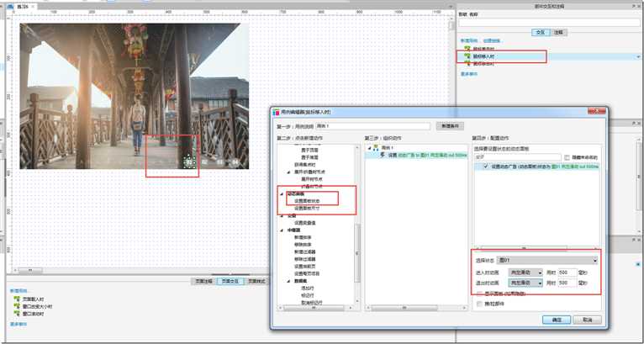Open the 选择状态 dropdown showing 图01
644x344 pixels.
pyautogui.click(x=547, y=260)
